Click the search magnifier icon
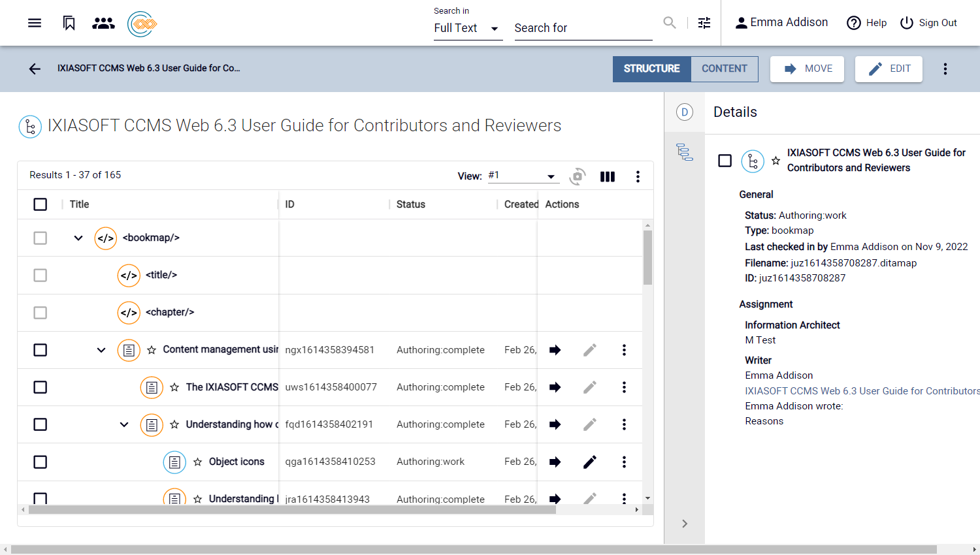 670,23
